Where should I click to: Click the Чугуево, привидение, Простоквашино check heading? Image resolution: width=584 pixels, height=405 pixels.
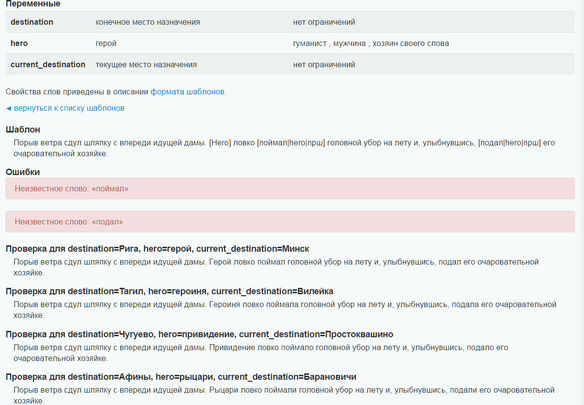point(199,334)
